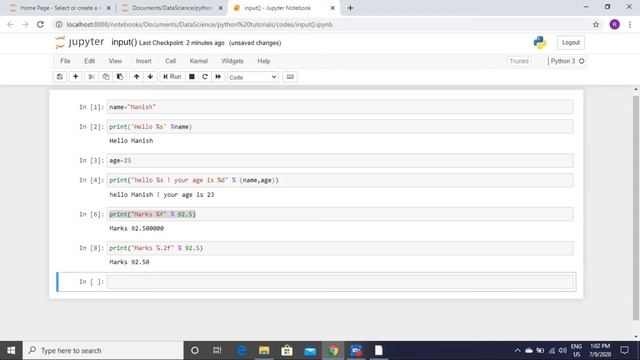Click the Trusted notebook indicator
Screen dimensions: 640x360
519,61
